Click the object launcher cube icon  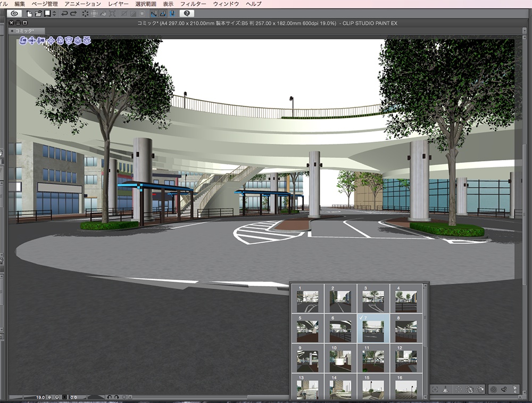pos(469,389)
